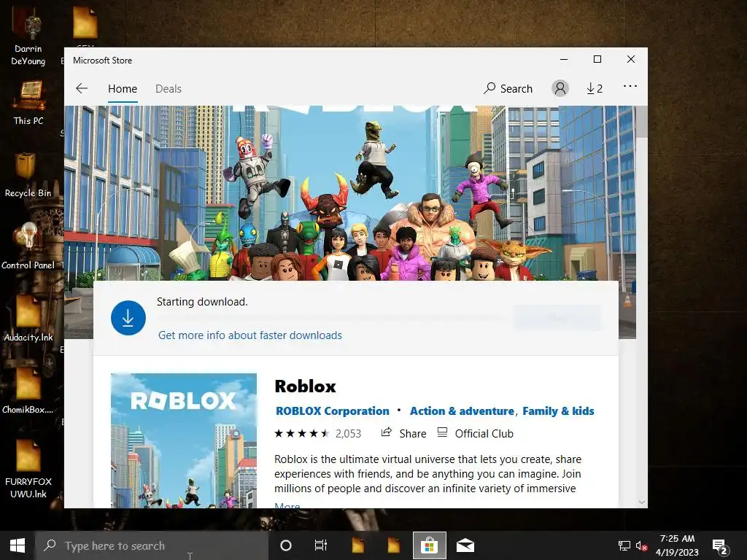Open the Mail app from taskbar

(x=465, y=545)
